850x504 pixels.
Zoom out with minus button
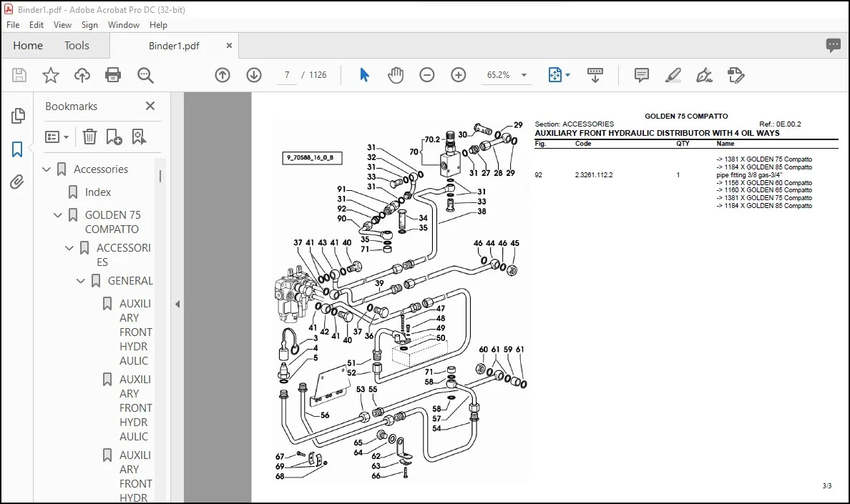tap(427, 75)
